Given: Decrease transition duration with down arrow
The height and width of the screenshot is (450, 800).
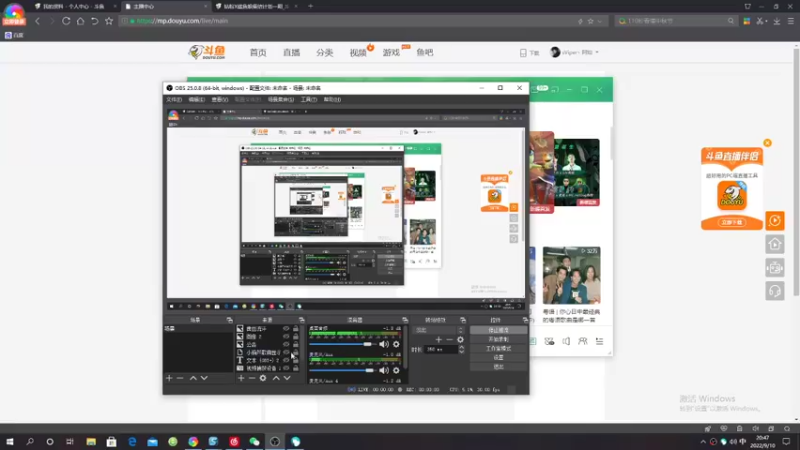Looking at the screenshot, I should click(462, 352).
